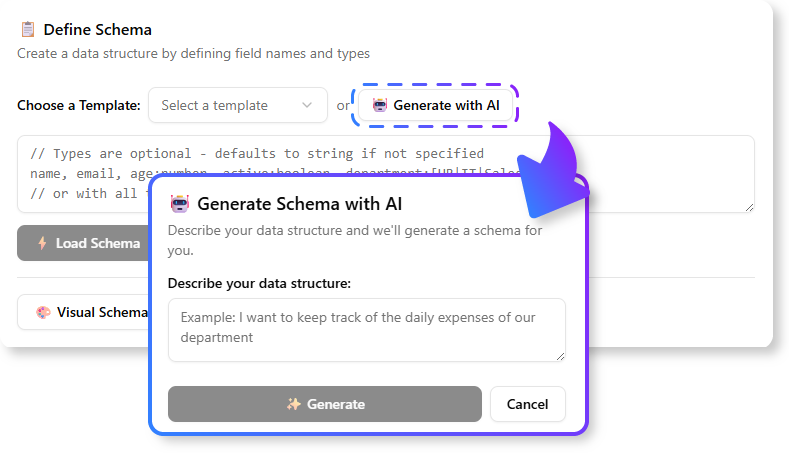Open the Visual Schema builder button

click(x=90, y=312)
